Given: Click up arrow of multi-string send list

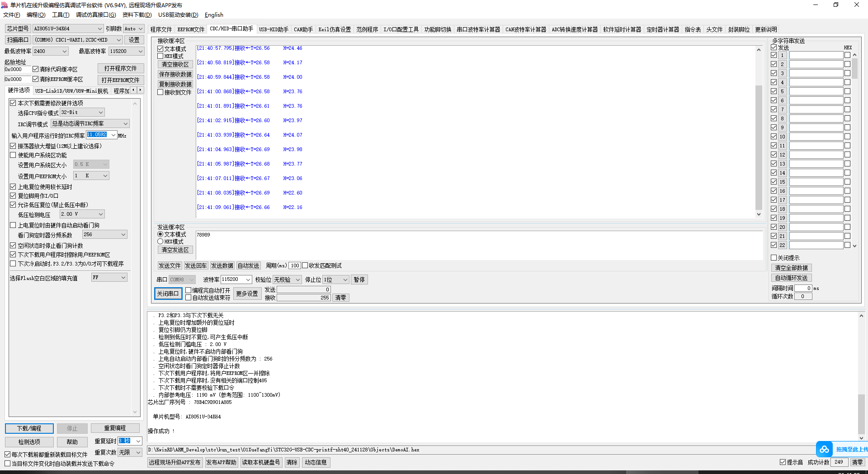Looking at the screenshot, I should tap(854, 55).
